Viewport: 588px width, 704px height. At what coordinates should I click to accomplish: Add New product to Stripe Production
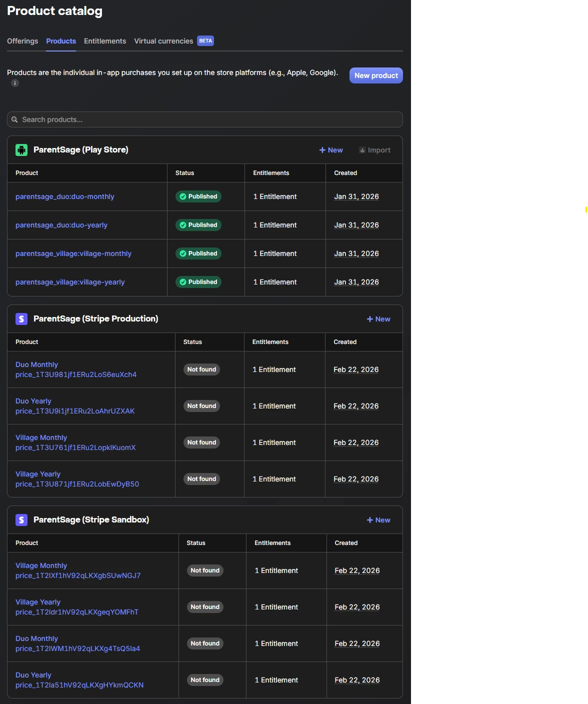378,319
